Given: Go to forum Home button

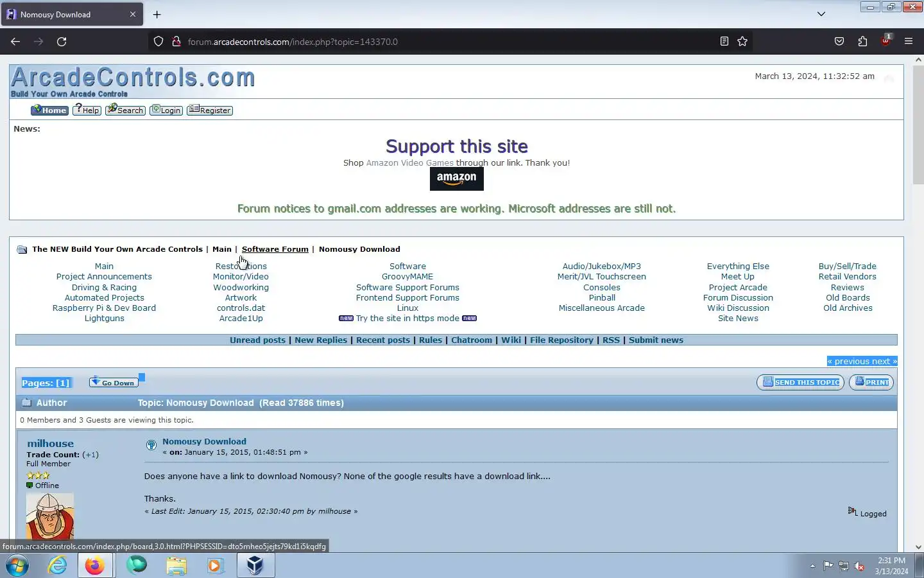Looking at the screenshot, I should [x=49, y=110].
